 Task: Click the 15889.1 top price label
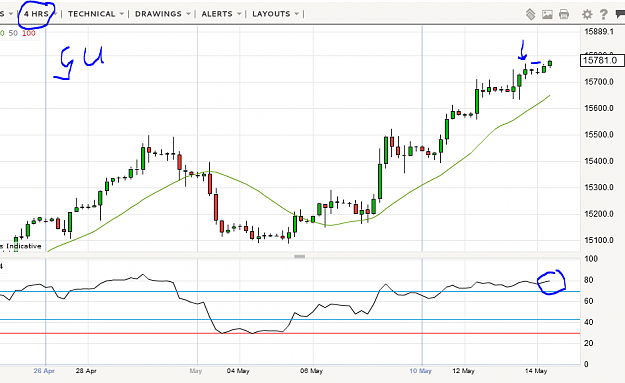point(599,32)
